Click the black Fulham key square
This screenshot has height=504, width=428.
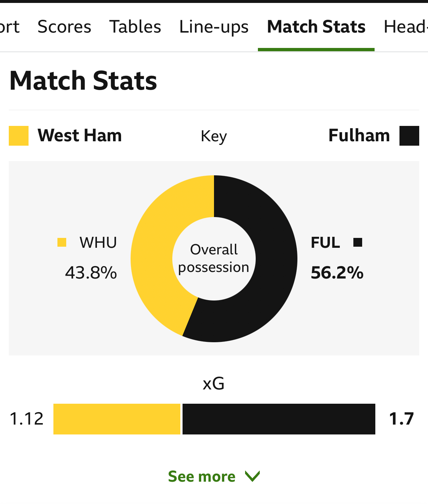click(409, 136)
